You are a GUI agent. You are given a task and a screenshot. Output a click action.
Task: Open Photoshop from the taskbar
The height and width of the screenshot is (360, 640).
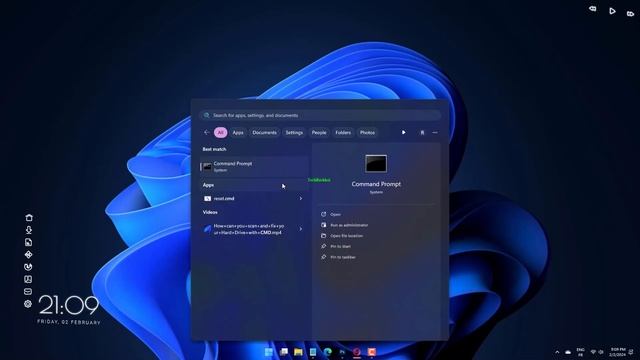tap(342, 352)
